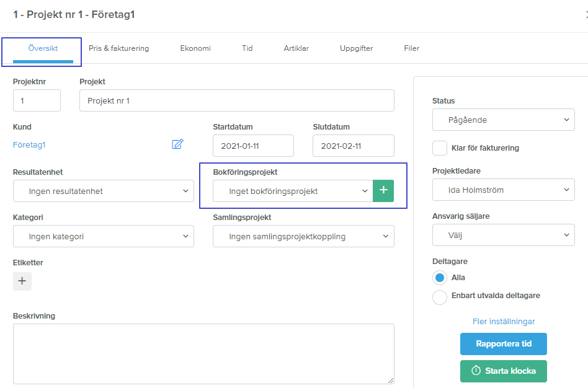Choose Enbart utvalda deltagare radio button
The image size is (588, 388).
[440, 297]
